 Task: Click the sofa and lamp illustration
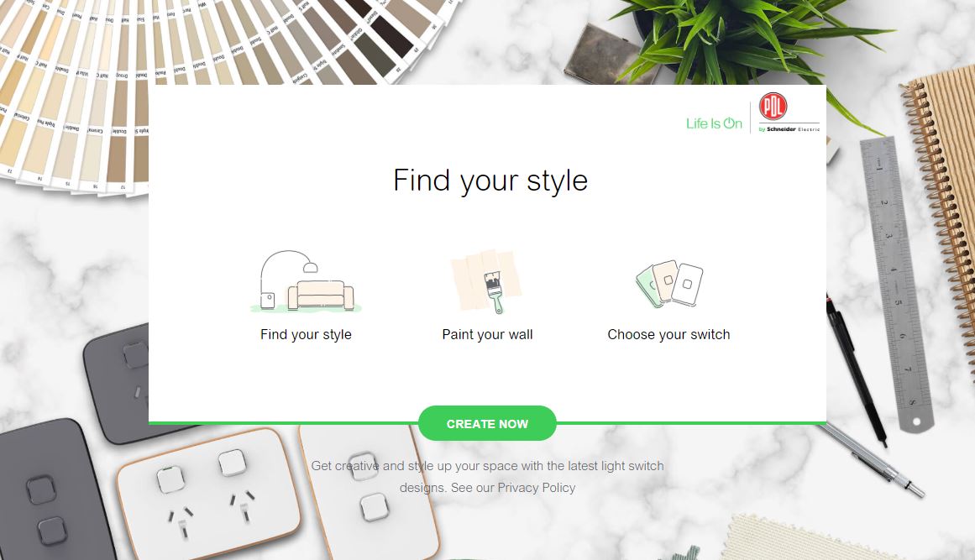(x=306, y=281)
